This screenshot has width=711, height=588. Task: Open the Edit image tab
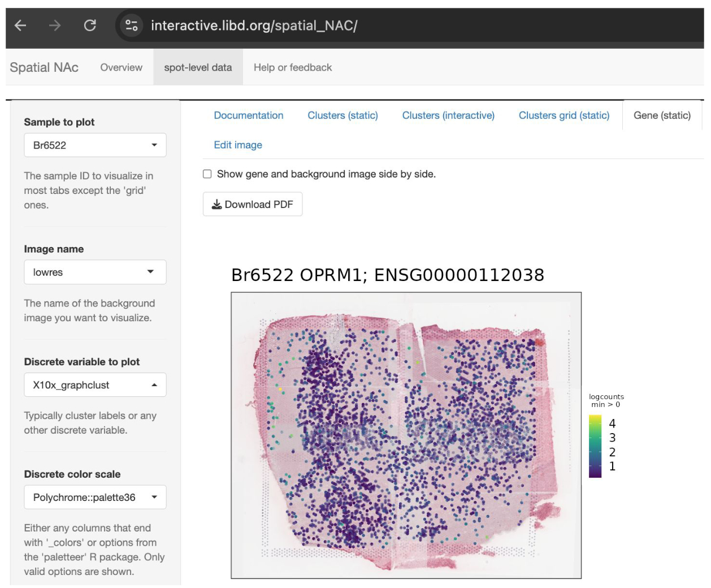pyautogui.click(x=238, y=145)
